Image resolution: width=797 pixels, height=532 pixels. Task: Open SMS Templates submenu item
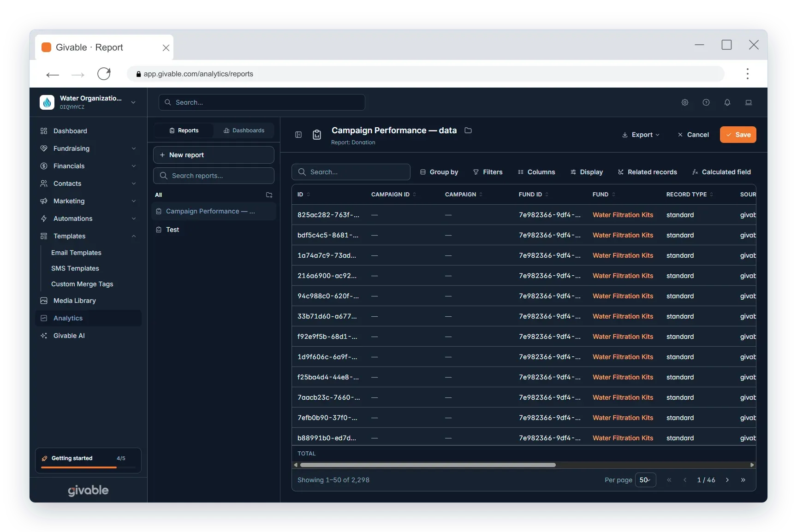click(75, 268)
